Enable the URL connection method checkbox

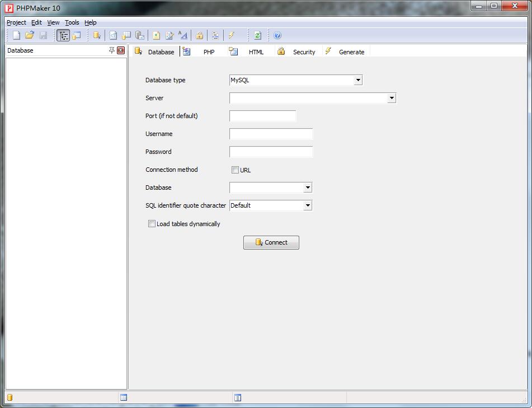(236, 170)
